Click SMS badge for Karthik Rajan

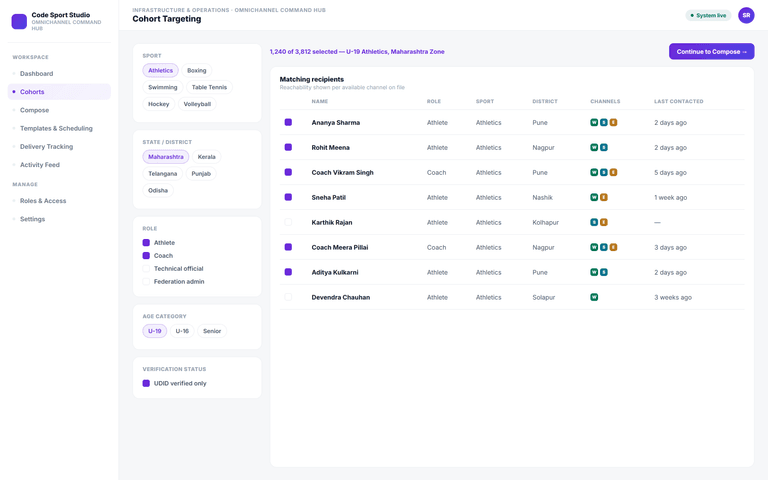tap(594, 222)
